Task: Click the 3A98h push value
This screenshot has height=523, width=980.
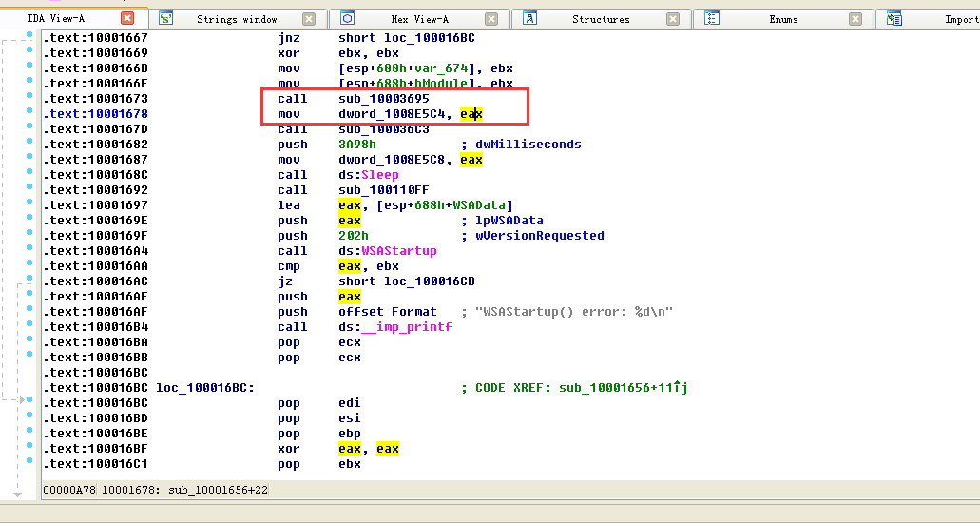Action: click(x=357, y=145)
